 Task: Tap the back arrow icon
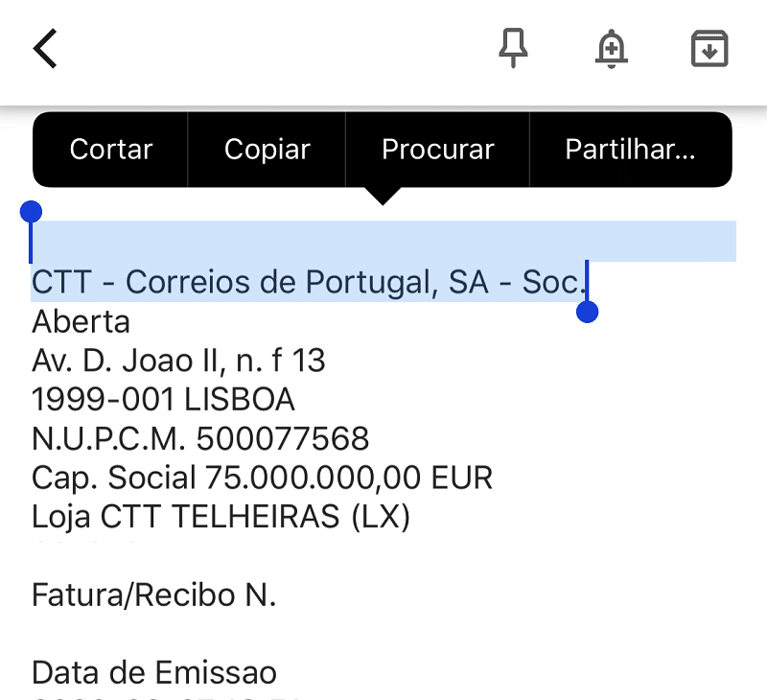[45, 48]
